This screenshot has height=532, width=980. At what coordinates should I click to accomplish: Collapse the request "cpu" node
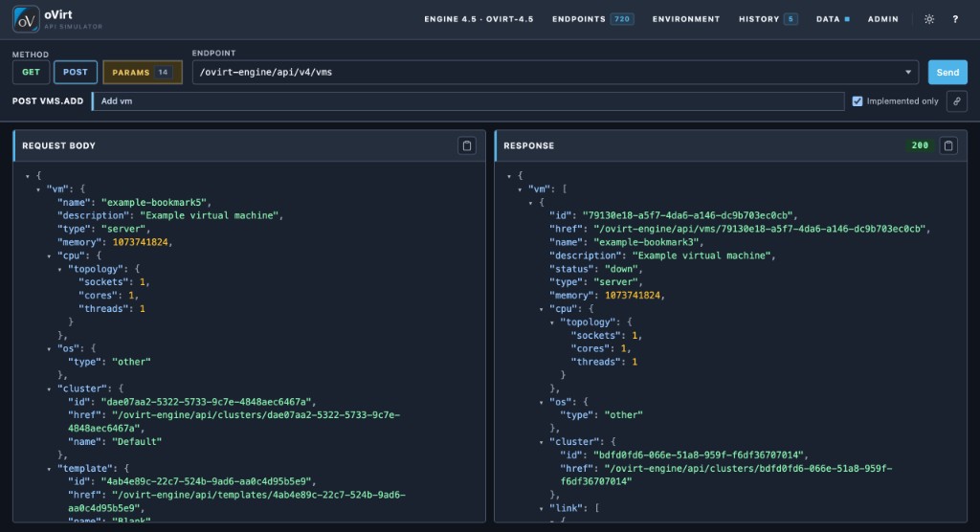click(x=49, y=255)
